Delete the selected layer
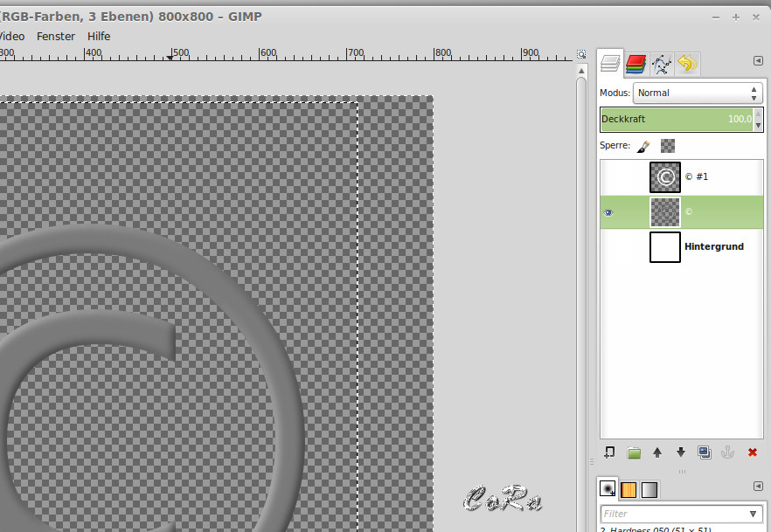This screenshot has width=771, height=532. tap(752, 453)
